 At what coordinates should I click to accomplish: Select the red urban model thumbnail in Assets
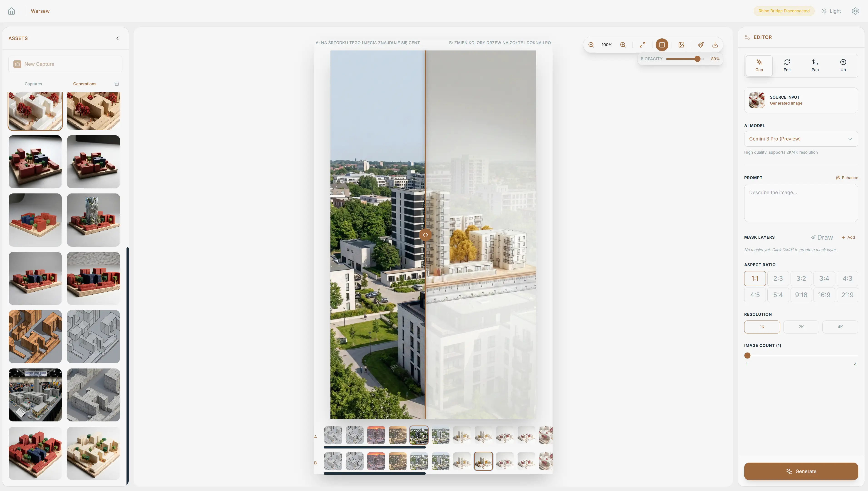click(x=35, y=162)
